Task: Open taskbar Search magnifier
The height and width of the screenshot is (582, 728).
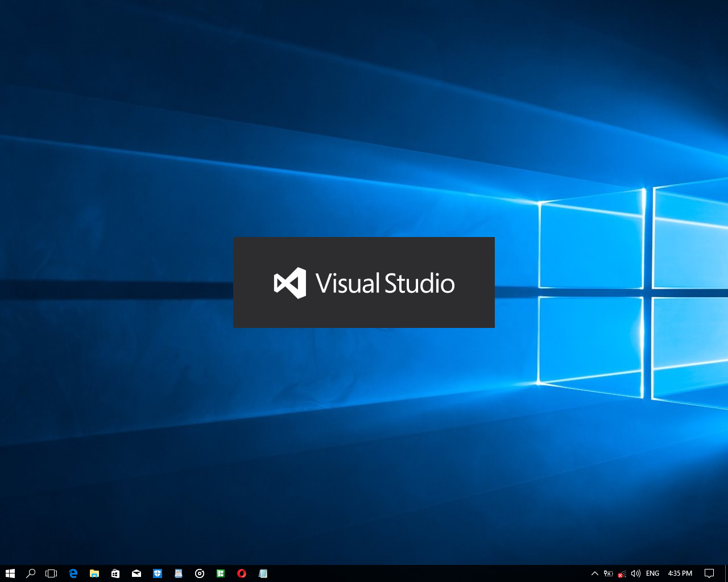Action: pos(31,573)
